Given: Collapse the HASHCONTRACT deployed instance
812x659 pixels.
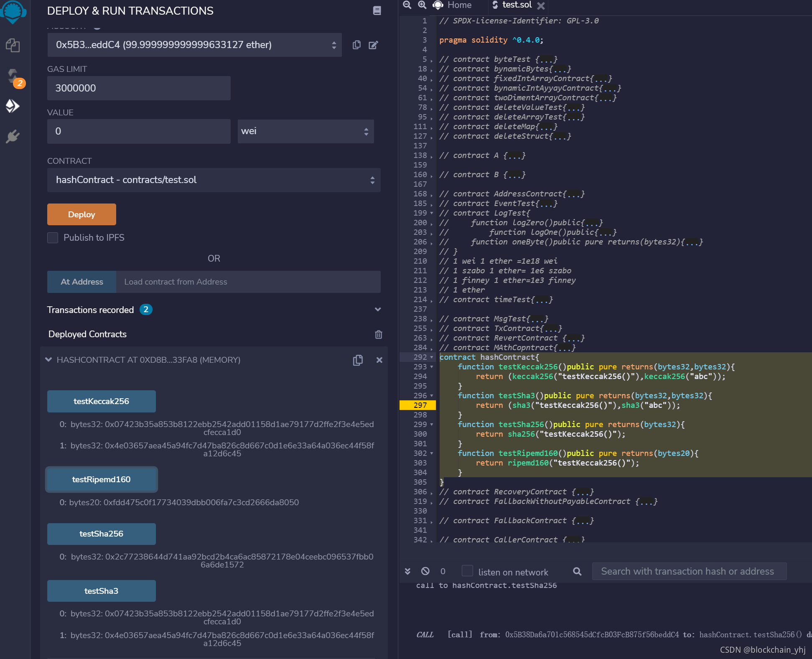Looking at the screenshot, I should pyautogui.click(x=48, y=360).
